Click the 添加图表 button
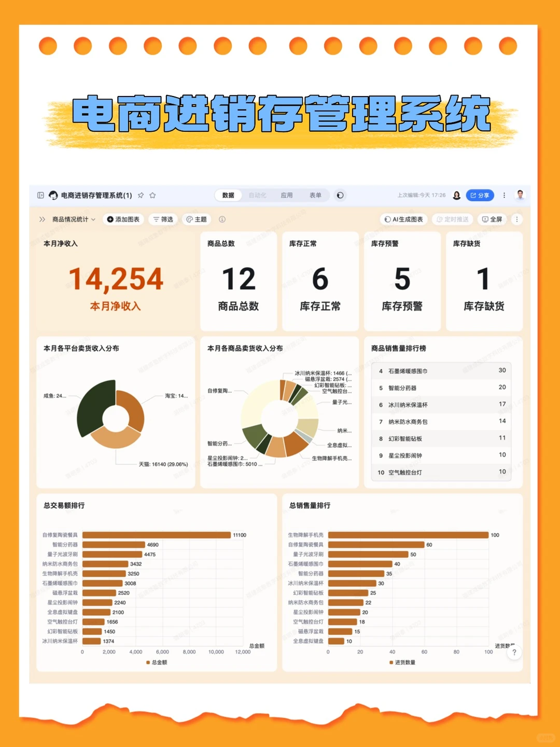Screen dimensions: 560x747 123,219
